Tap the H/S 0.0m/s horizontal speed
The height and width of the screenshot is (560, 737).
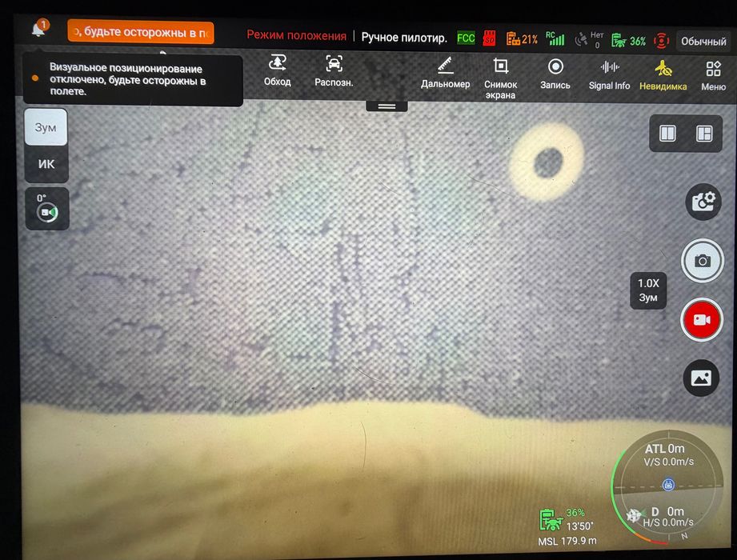click(668, 522)
